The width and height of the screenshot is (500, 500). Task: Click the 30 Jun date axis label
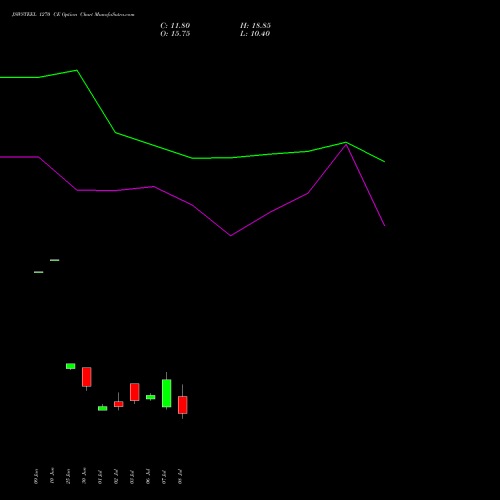click(x=84, y=476)
